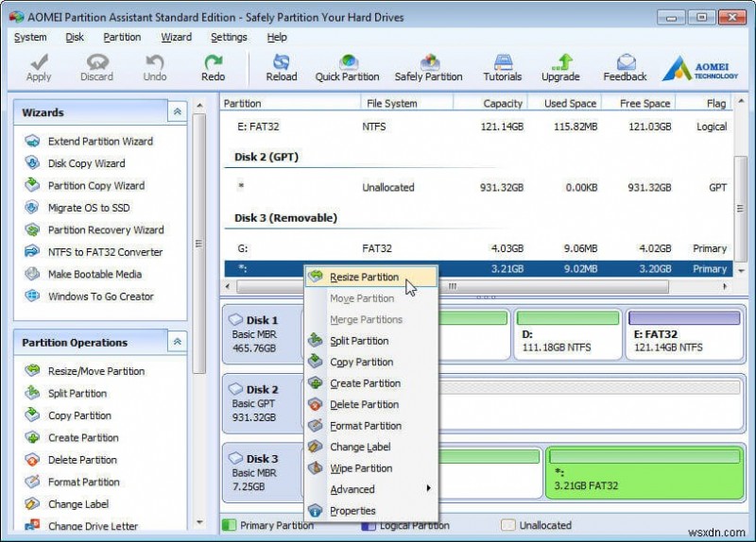Click the sidebar scroll down arrow

199,522
